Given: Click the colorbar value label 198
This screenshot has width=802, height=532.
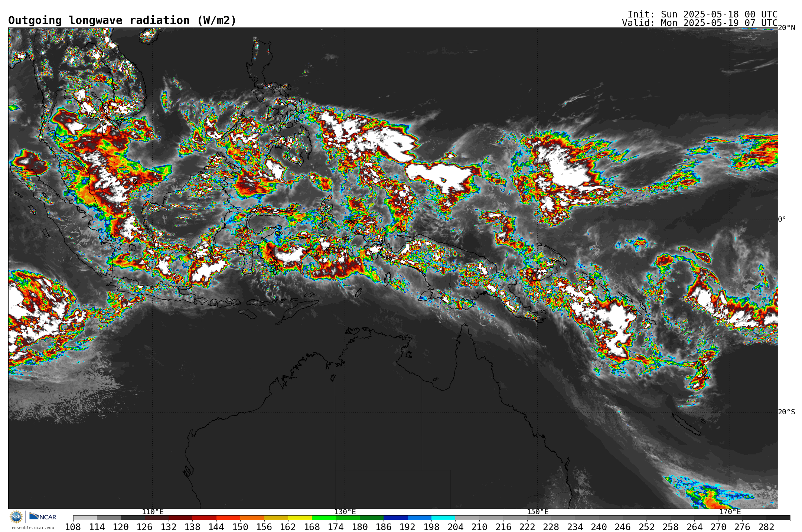Looking at the screenshot, I should click(x=431, y=527).
